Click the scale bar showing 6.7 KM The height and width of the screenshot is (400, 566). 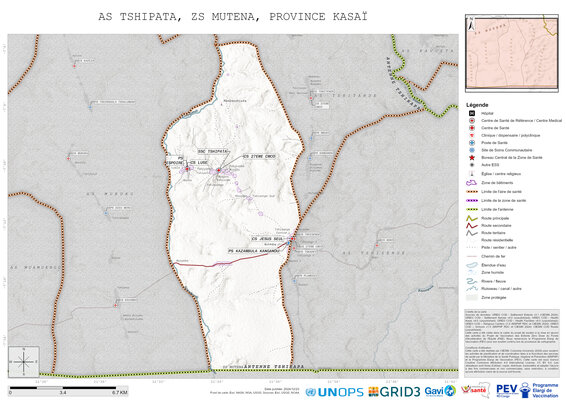(x=68, y=390)
